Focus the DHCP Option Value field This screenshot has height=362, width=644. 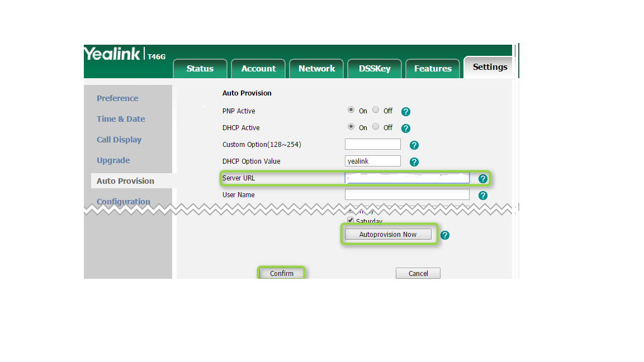(372, 161)
